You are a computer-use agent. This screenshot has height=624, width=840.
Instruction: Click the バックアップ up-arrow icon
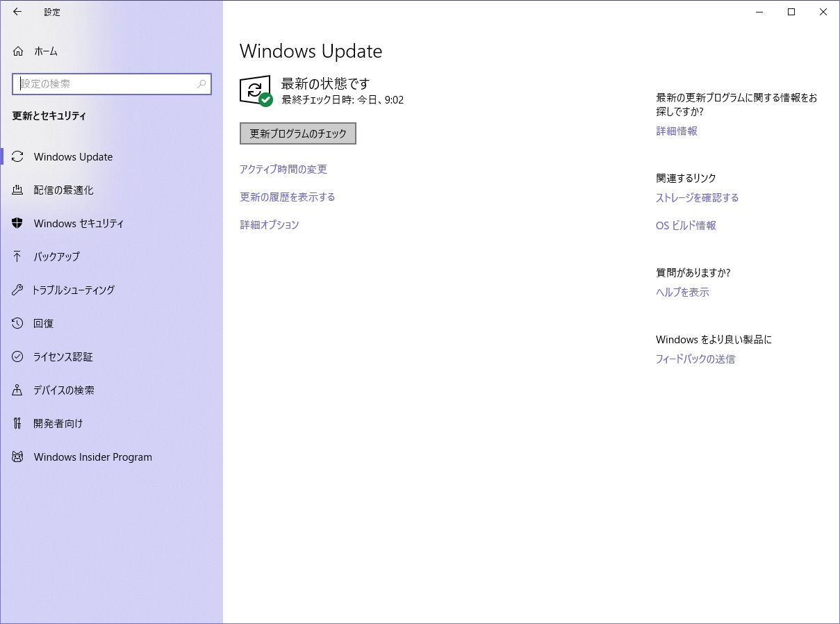point(18,257)
